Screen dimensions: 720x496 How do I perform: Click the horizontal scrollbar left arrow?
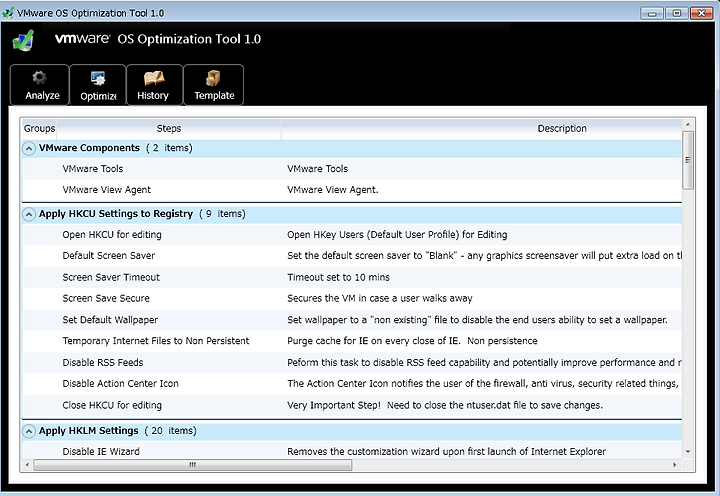point(27,465)
